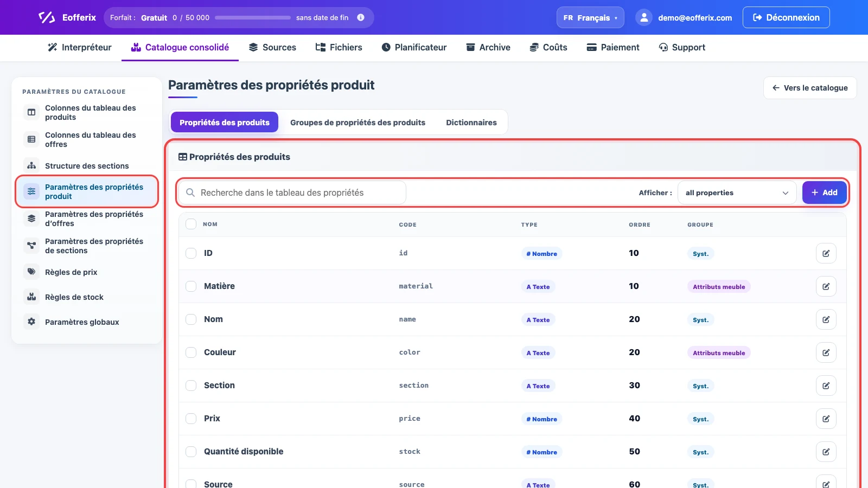Open the Coûts menu
The image size is (868, 488).
click(548, 47)
